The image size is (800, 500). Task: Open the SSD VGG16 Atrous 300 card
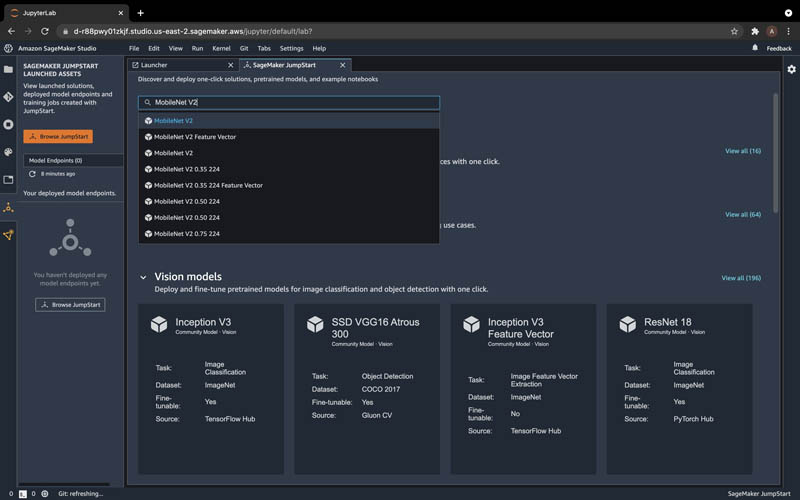pyautogui.click(x=367, y=389)
